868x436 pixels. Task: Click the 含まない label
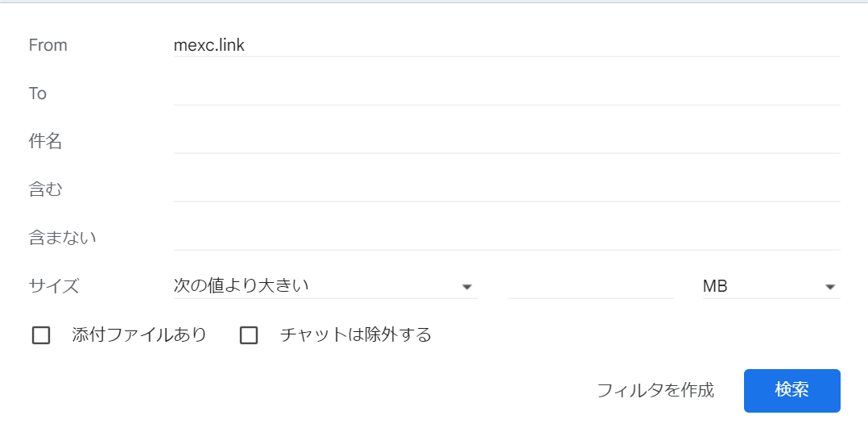pos(63,238)
